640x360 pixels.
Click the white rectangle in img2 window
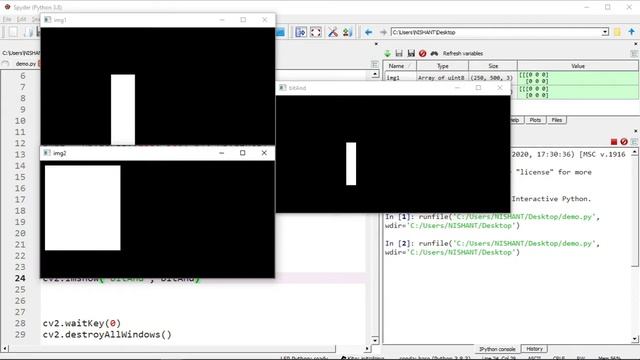click(82, 208)
